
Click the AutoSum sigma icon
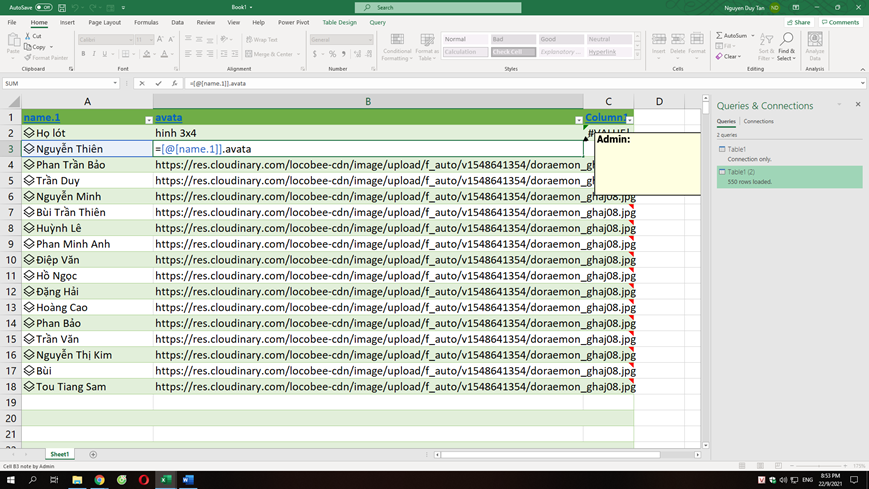tap(719, 35)
